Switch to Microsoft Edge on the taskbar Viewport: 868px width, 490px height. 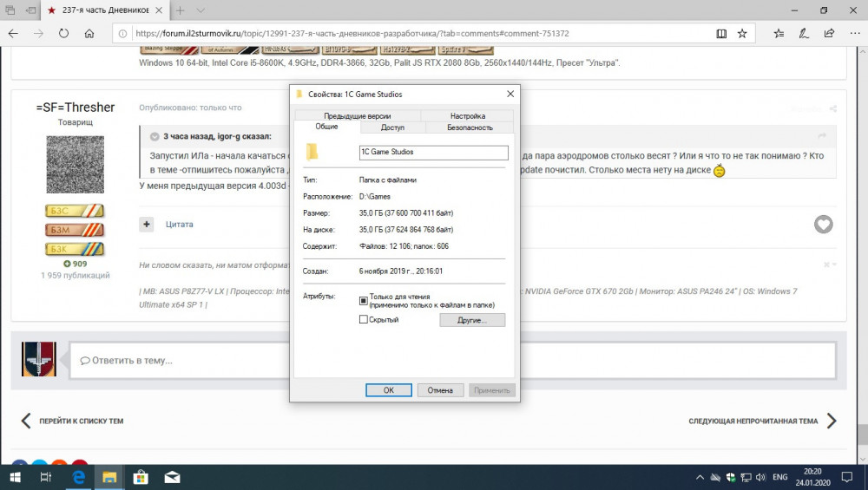pos(79,477)
